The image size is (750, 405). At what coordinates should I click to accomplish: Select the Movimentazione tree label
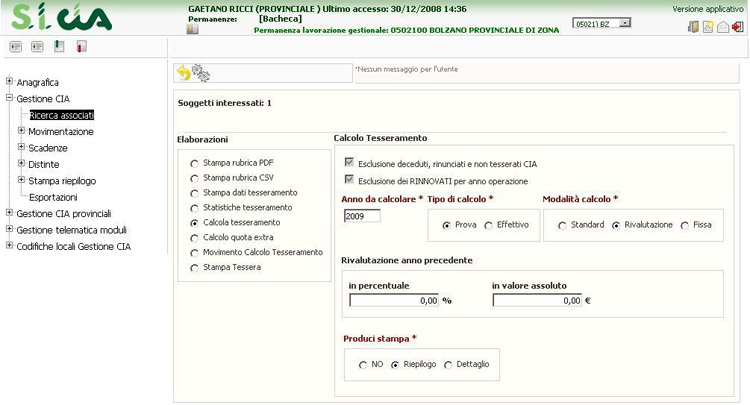[x=61, y=131]
